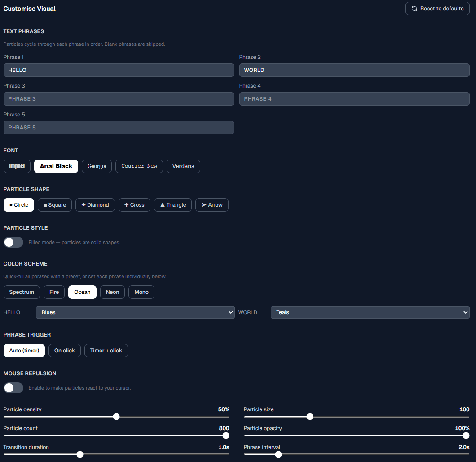Click the Phrase interval value 2.0s
Screen dimensions: 476x462
tap(464, 447)
